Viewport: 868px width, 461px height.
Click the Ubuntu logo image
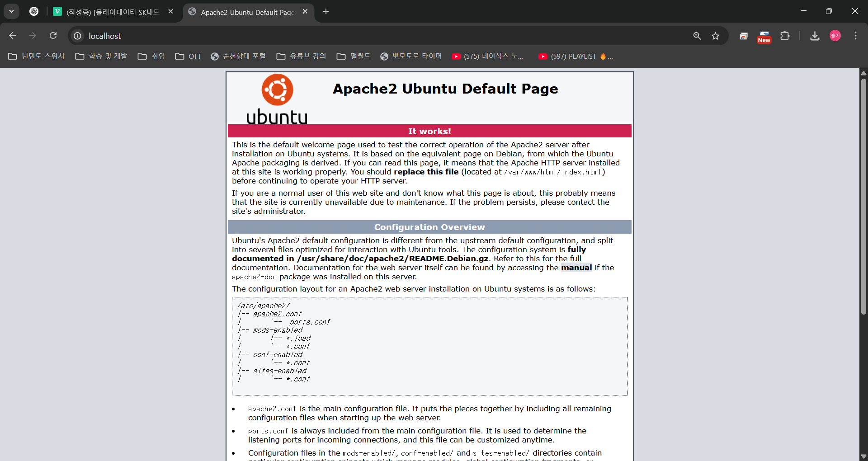click(277, 99)
